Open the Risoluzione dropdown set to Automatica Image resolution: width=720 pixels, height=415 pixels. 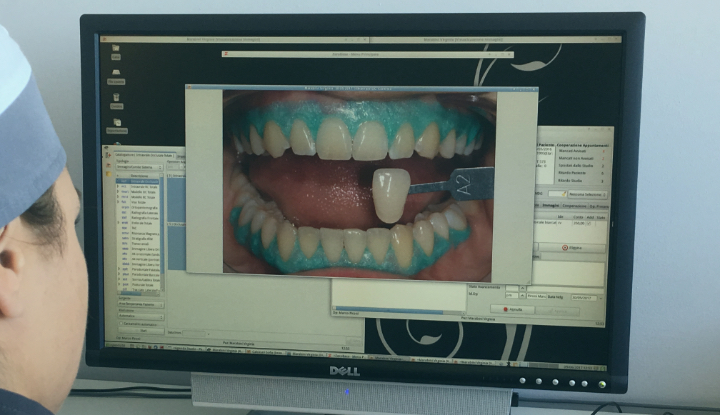(141, 316)
